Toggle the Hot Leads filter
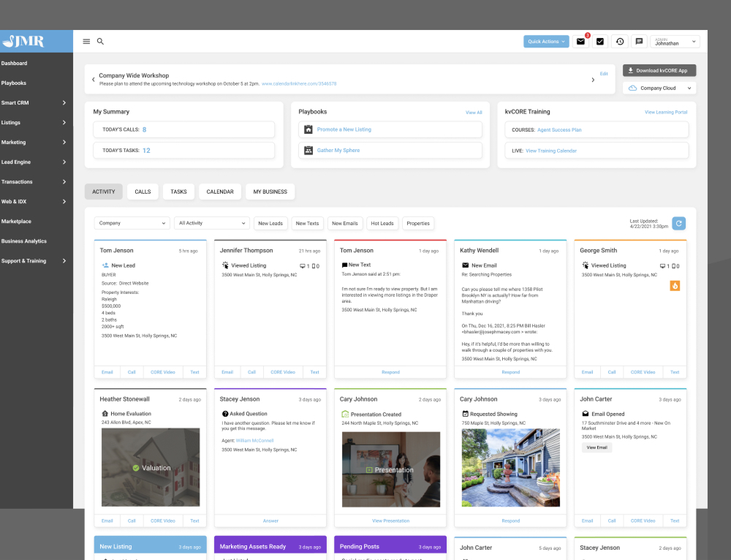731x560 pixels. [382, 224]
